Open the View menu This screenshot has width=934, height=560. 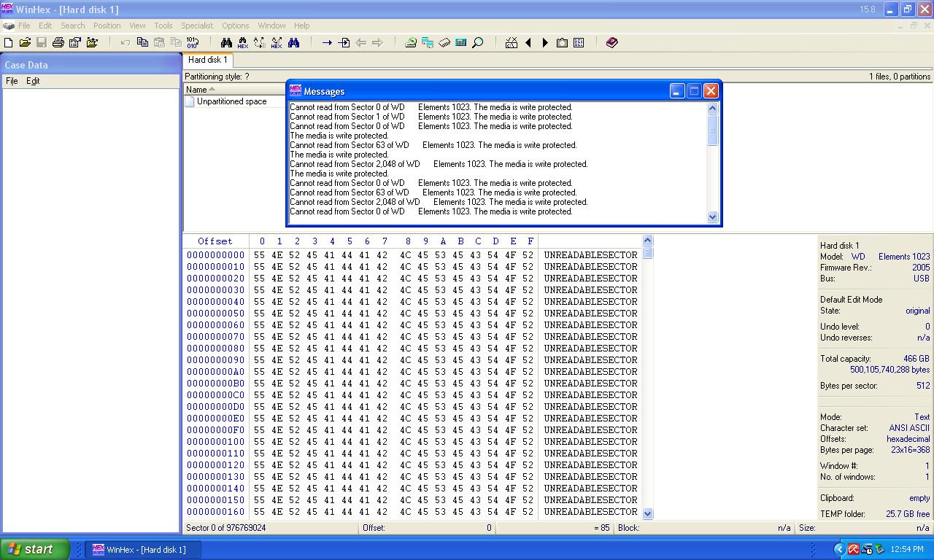137,26
